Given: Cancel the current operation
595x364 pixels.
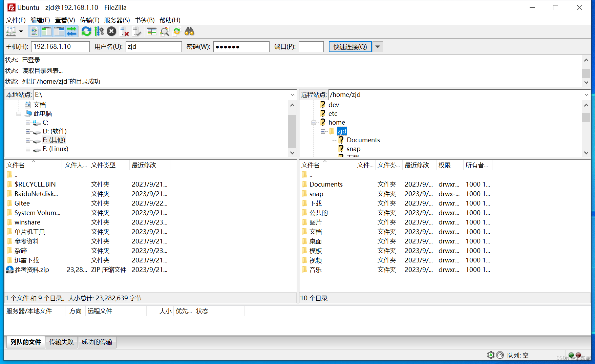Looking at the screenshot, I should 111,31.
